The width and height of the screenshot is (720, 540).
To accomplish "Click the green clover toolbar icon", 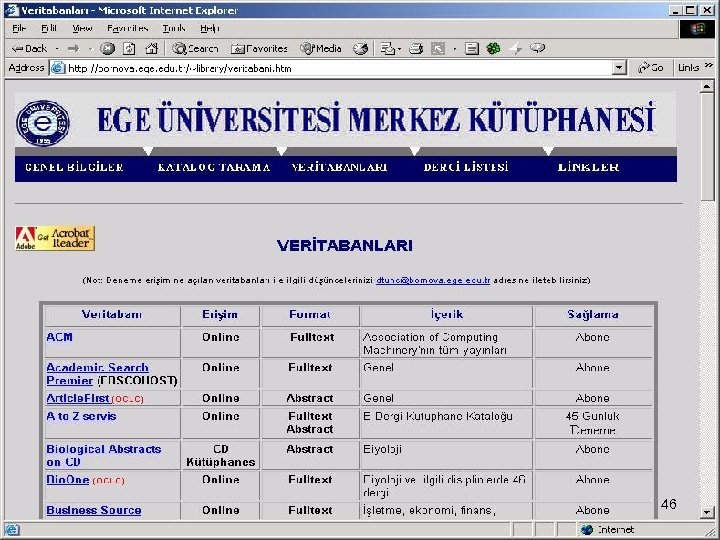I will 494,48.
